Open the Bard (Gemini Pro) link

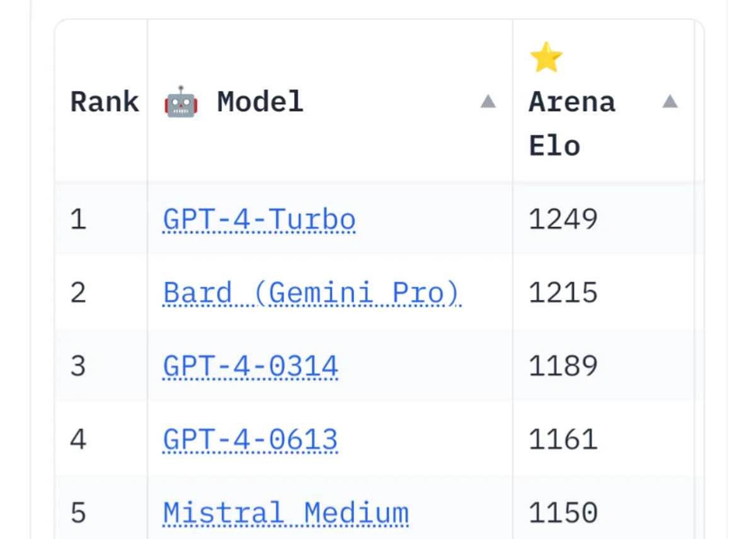(312, 293)
